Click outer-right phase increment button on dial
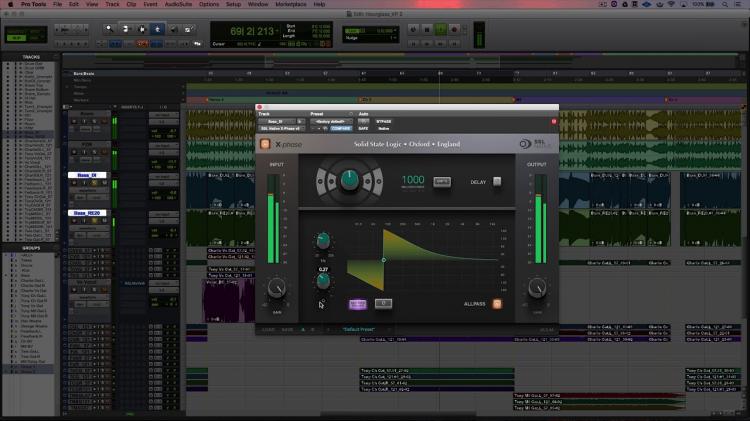 [379, 181]
